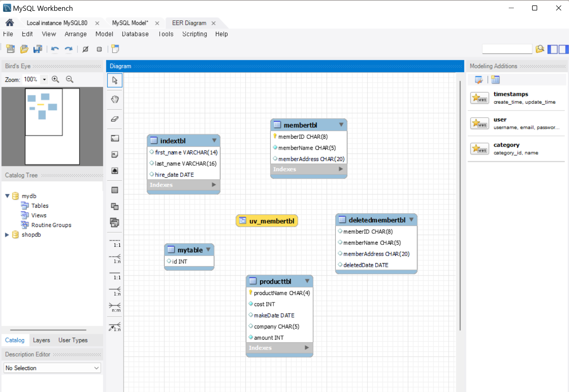The height and width of the screenshot is (392, 569).
Task: Collapse the indextbl table columns
Action: [214, 140]
